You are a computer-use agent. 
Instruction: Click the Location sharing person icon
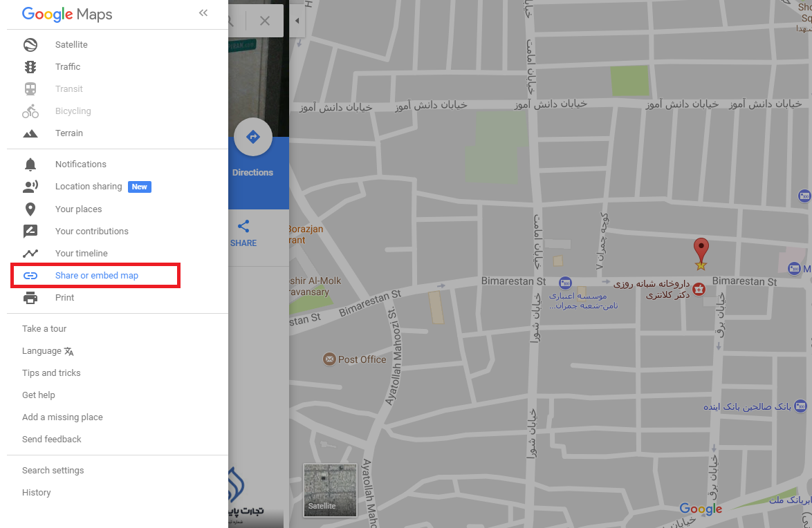click(30, 187)
